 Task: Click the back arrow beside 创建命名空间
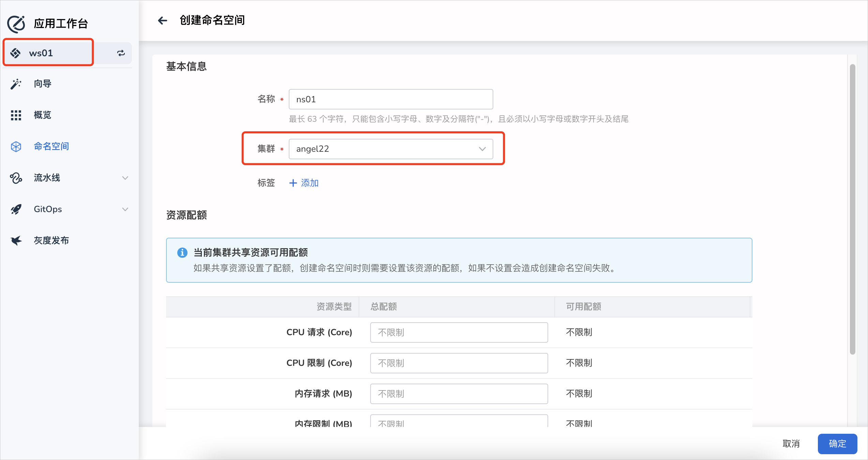(163, 20)
